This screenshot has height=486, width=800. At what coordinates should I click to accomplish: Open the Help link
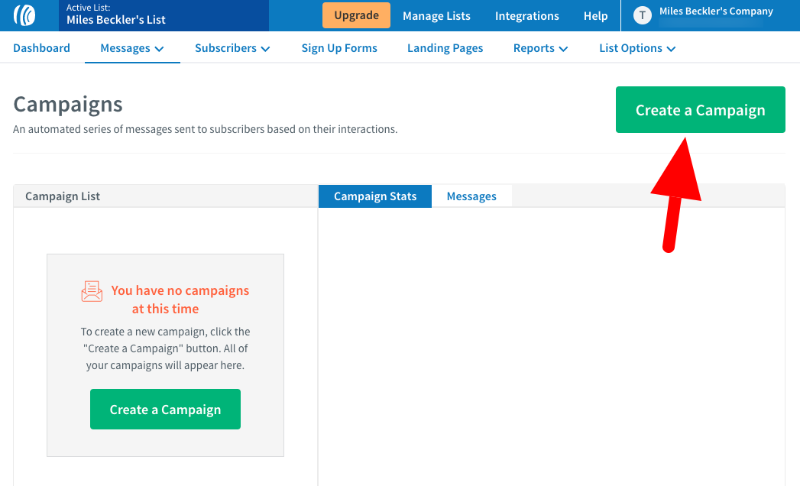[595, 16]
